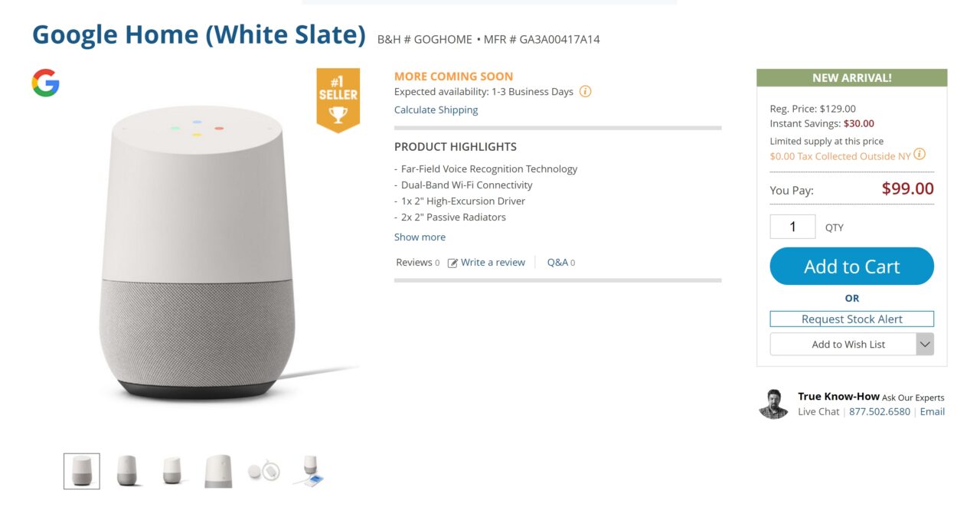Open availability info icon next to Business Days

tap(585, 92)
